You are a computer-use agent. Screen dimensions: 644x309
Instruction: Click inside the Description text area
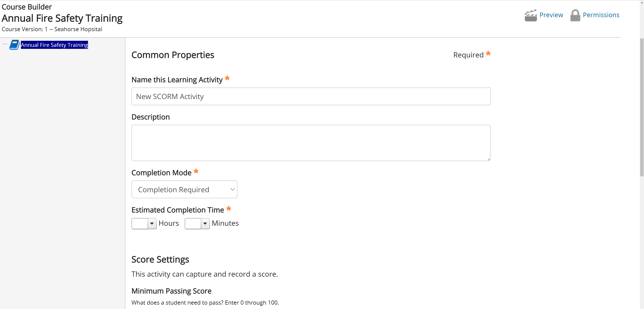pos(311,143)
